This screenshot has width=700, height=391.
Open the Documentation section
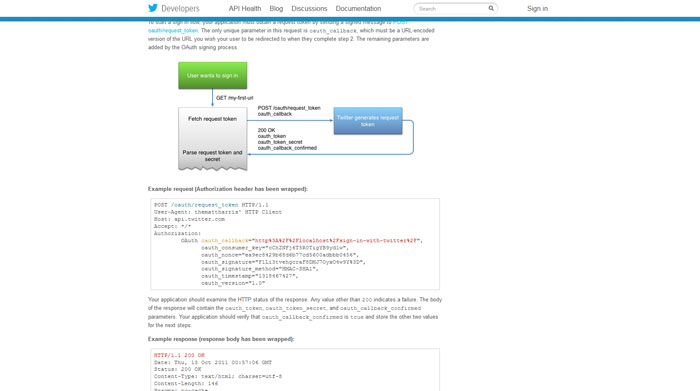(x=358, y=8)
